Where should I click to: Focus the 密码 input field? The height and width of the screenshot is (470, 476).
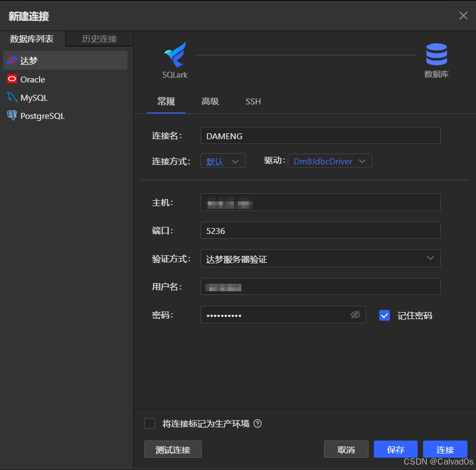point(283,314)
